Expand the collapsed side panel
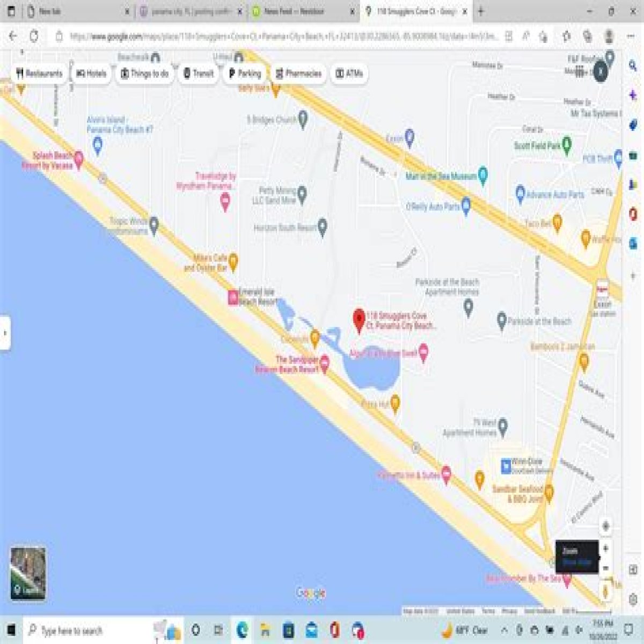Screen dimensions: 644x644 tap(5, 333)
